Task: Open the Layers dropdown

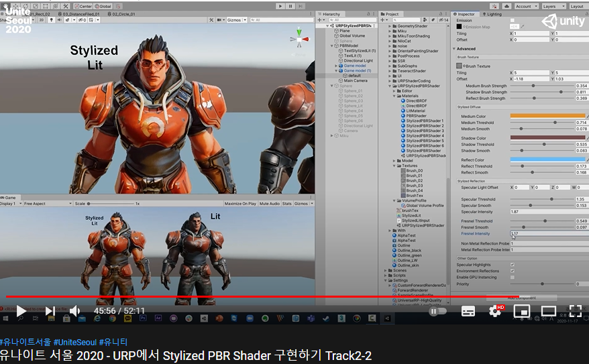Action: [x=553, y=6]
